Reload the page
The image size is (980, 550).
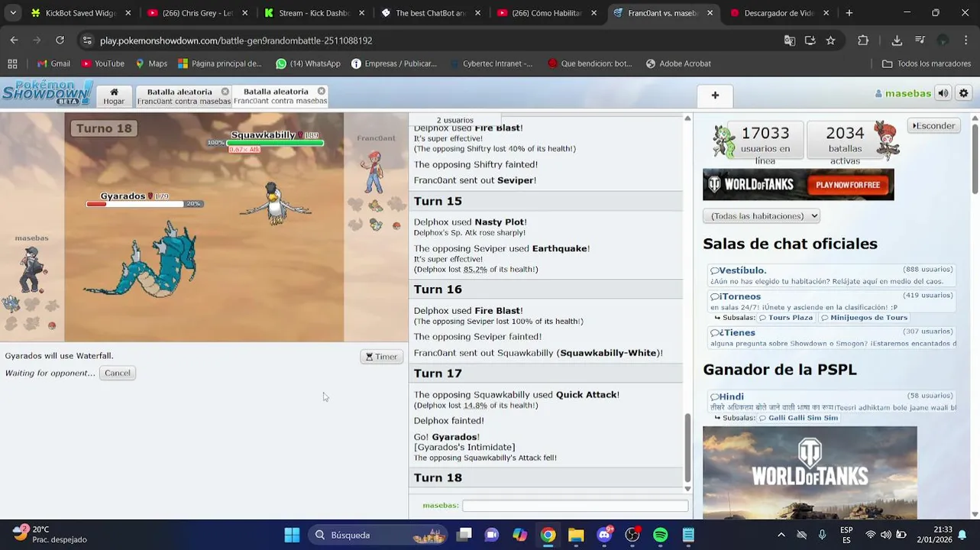(60, 40)
